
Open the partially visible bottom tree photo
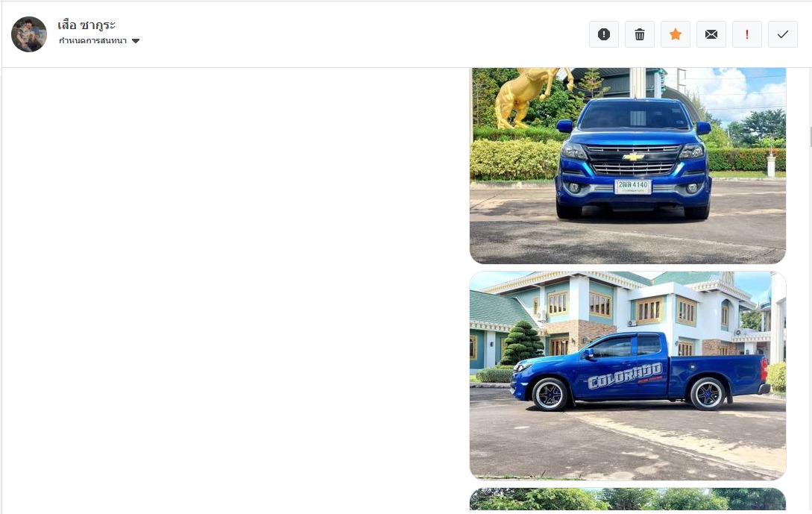628,499
